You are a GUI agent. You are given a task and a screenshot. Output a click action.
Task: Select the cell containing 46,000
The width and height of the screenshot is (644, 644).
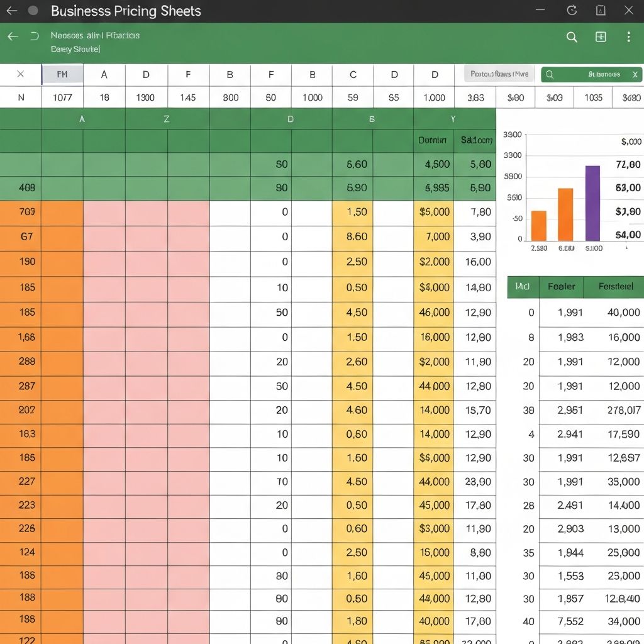(434, 313)
